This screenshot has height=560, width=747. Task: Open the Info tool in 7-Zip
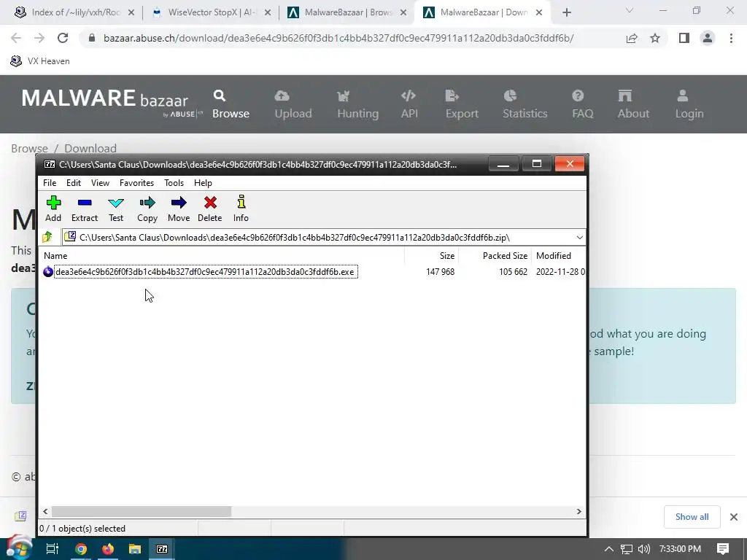tap(241, 209)
